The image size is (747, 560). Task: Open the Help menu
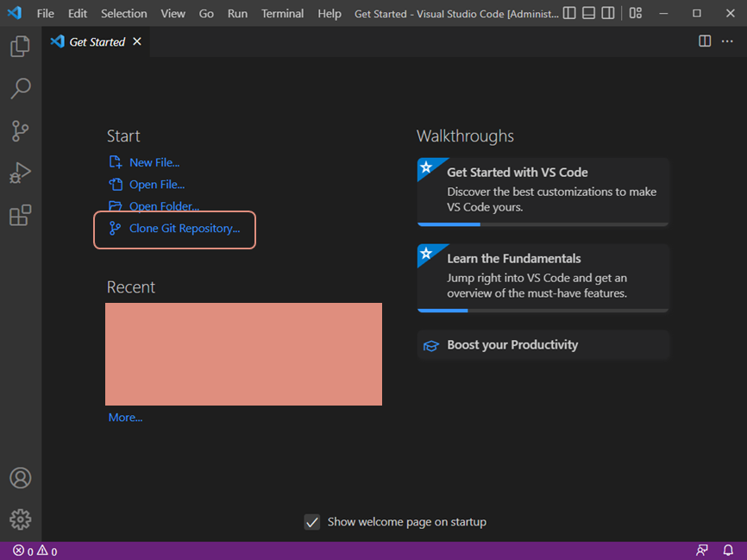[330, 13]
